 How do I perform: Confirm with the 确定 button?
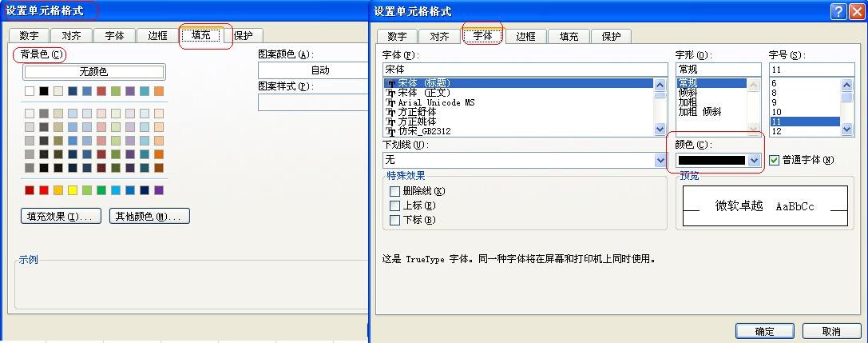coord(764,331)
